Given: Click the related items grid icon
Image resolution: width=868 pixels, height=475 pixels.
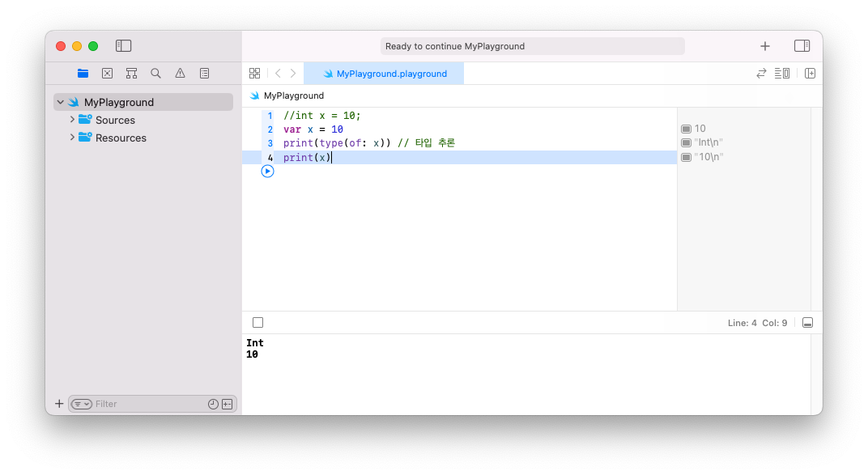Looking at the screenshot, I should point(254,73).
